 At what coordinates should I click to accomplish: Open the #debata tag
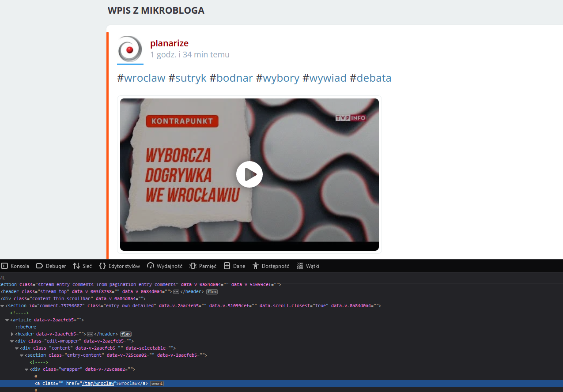tap(374, 78)
